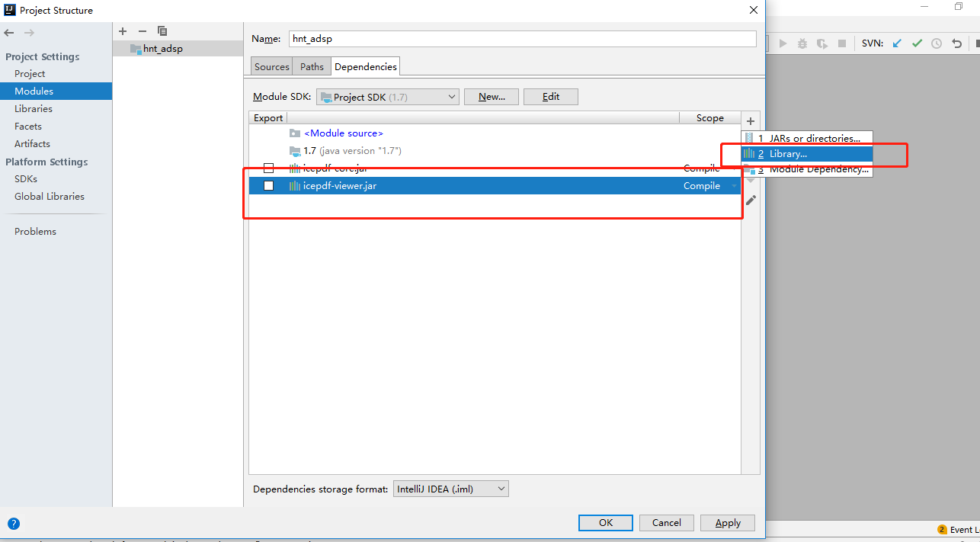980x542 pixels.
Task: Copy the selected module
Action: click(162, 31)
